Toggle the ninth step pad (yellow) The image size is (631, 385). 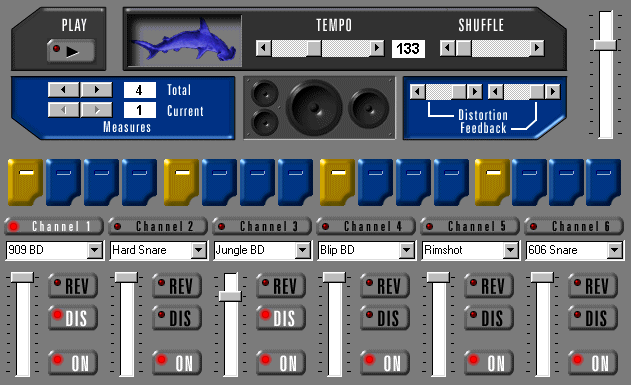(337, 182)
